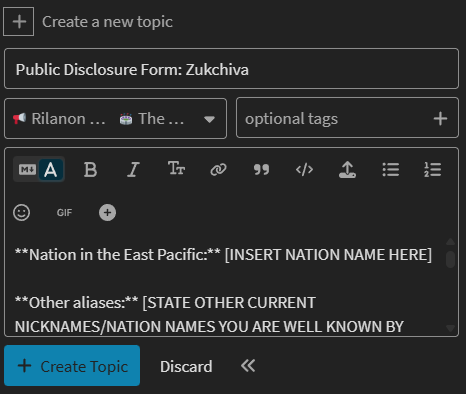Click the '**Other aliases:**' line
466x394 pixels.
(76, 303)
